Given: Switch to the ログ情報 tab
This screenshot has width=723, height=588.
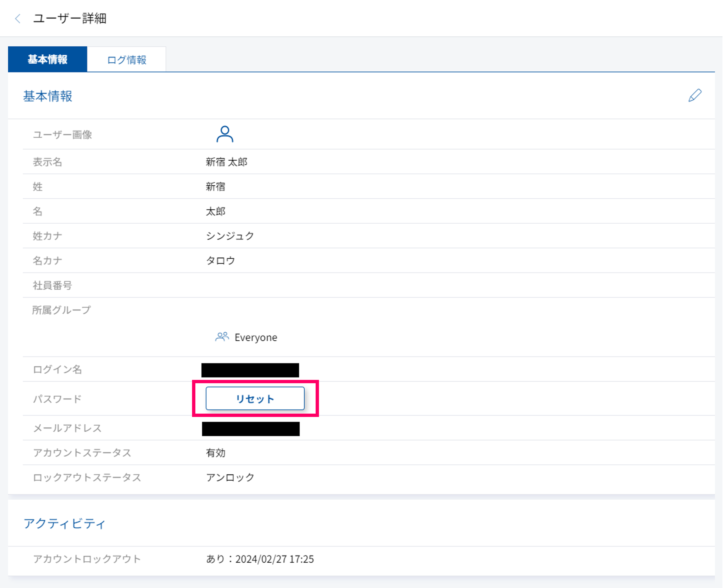Looking at the screenshot, I should pos(126,60).
